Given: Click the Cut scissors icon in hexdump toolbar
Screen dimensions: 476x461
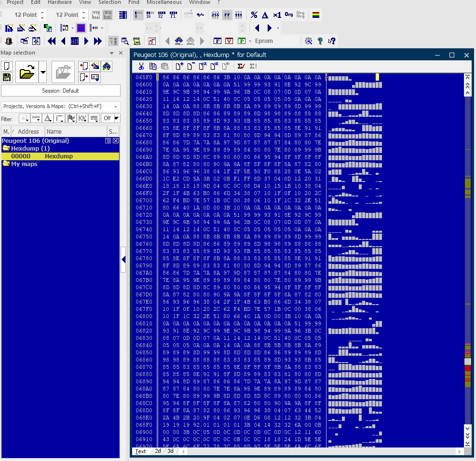Looking at the screenshot, I should tap(141, 66).
